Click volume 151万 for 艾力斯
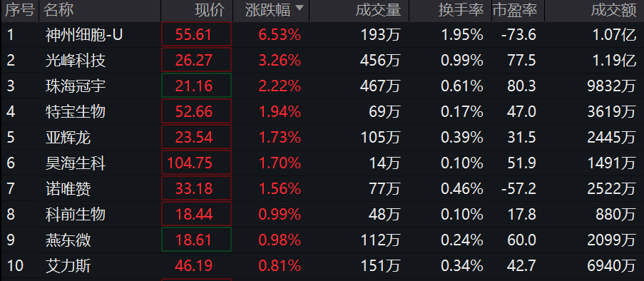Screen dimensions: 644x281 [x=380, y=266]
